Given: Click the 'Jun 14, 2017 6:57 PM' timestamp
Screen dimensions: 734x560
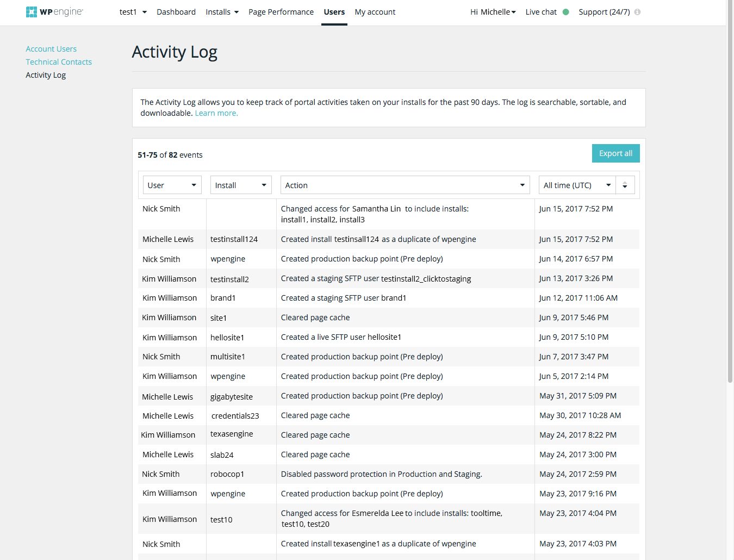Looking at the screenshot, I should [576, 259].
